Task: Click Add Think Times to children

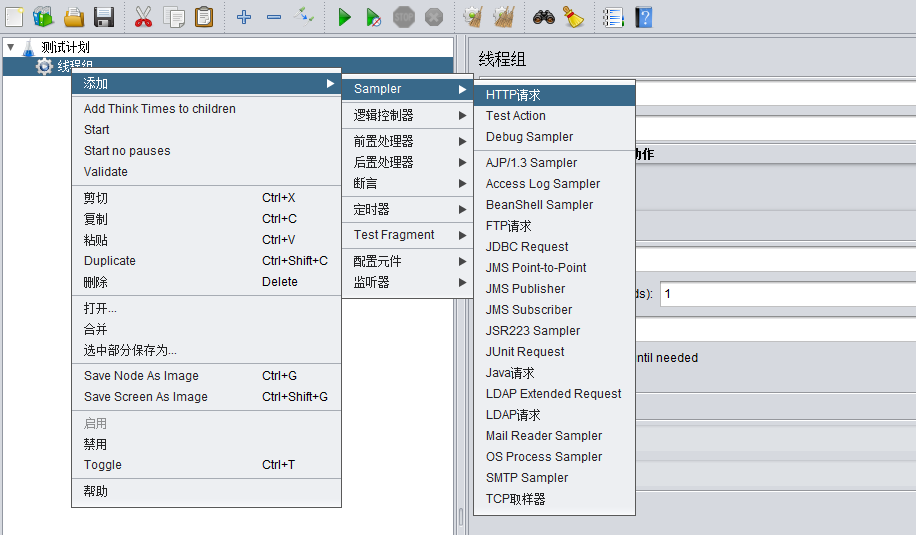Action: [x=206, y=109]
